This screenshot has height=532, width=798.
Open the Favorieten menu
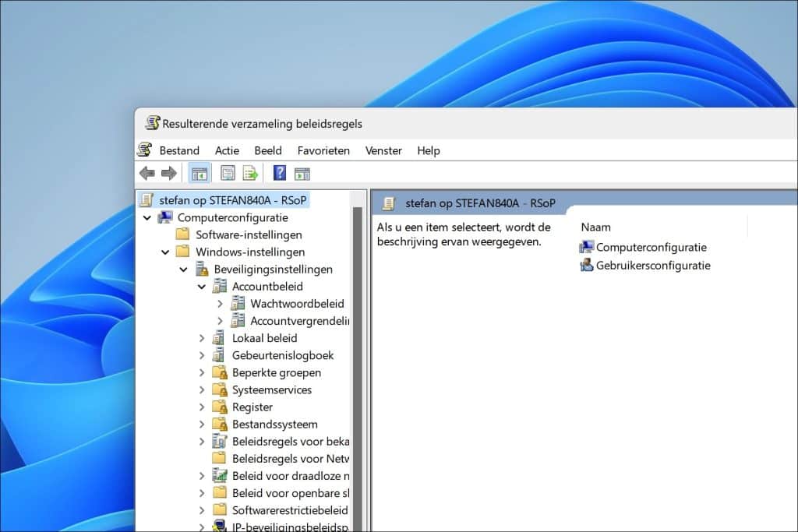tap(323, 150)
